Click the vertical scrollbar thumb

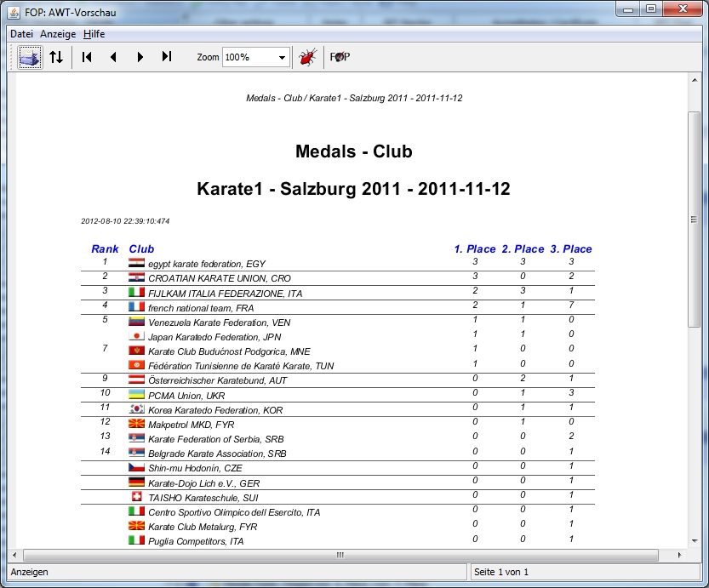694,220
